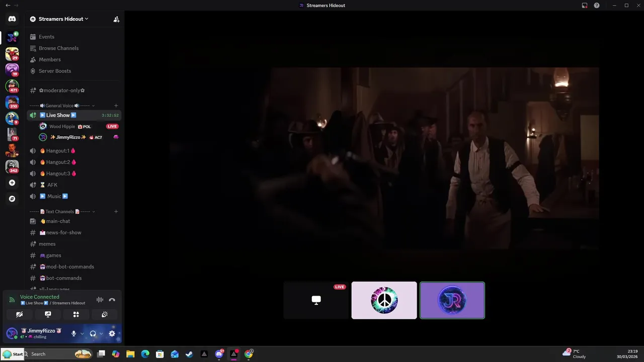This screenshot has height=362, width=644.
Task: Open the memes channel
Action: pos(74,244)
